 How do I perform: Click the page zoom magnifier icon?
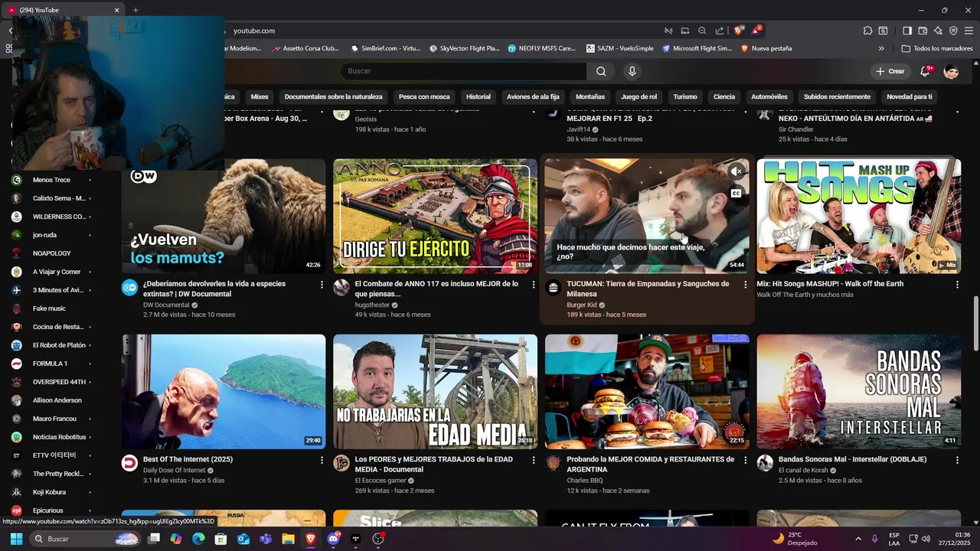click(x=702, y=31)
